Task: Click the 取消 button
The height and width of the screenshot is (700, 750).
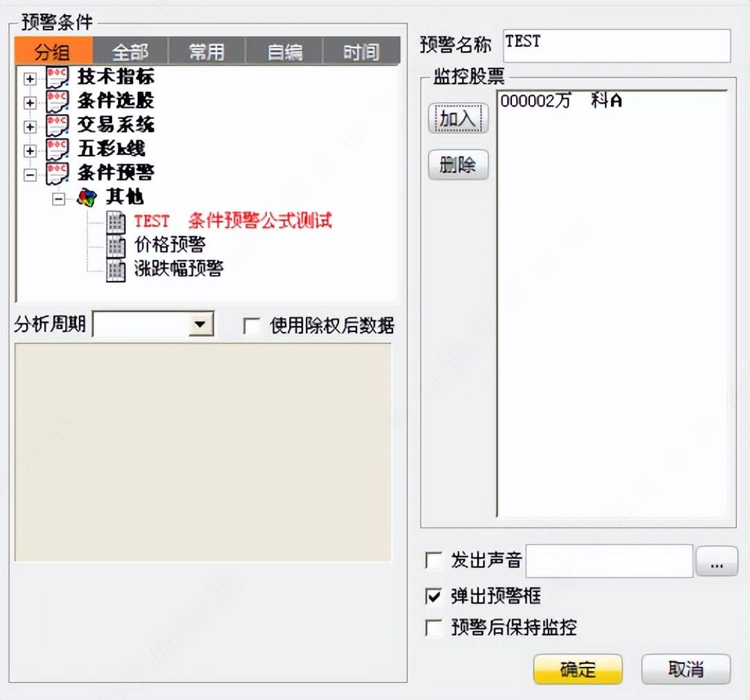Action: [686, 669]
